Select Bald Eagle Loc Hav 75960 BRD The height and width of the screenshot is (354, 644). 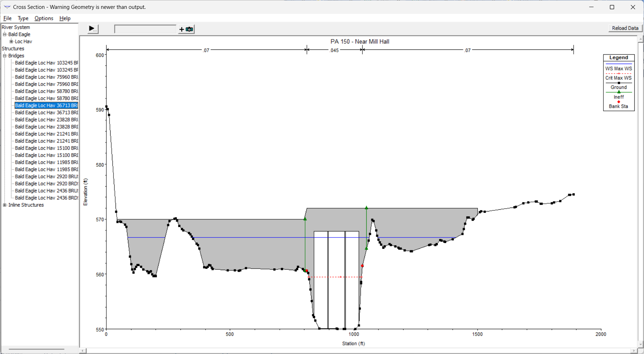point(46,84)
